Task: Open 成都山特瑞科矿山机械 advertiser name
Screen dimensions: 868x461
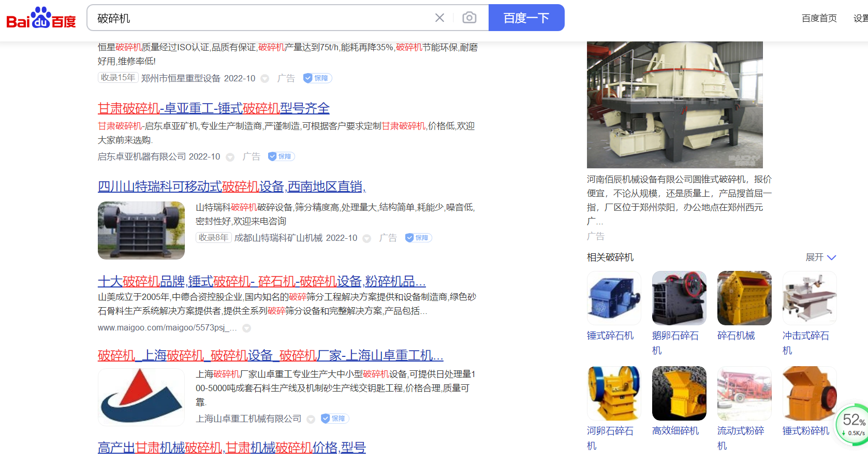Action: coord(278,238)
